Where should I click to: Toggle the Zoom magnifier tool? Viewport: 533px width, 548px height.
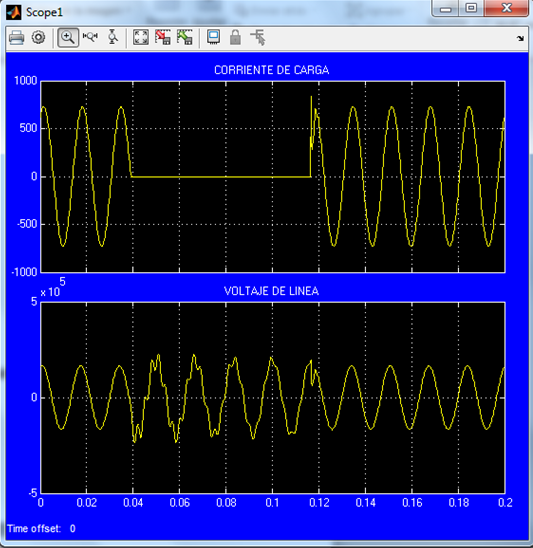68,37
